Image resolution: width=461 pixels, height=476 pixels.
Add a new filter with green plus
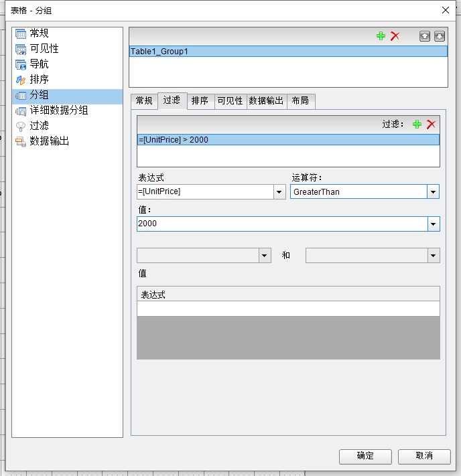pos(417,125)
